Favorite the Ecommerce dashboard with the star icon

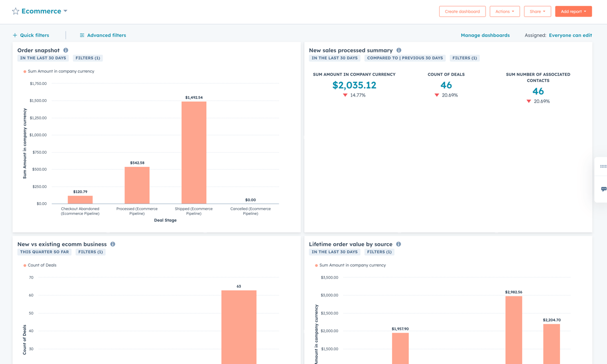pos(16,11)
